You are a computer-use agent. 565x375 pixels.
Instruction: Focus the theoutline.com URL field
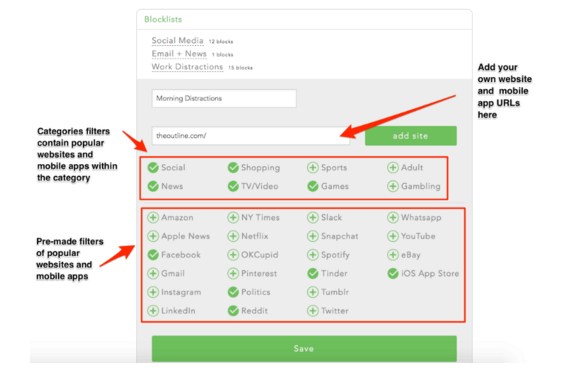point(251,136)
